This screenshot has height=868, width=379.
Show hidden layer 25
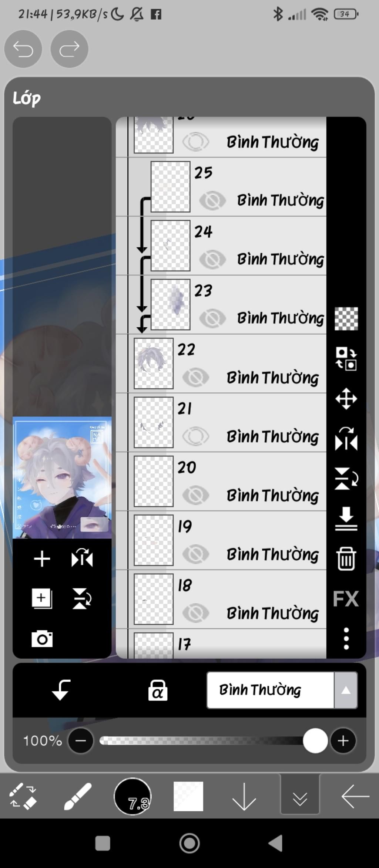pyautogui.click(x=213, y=200)
